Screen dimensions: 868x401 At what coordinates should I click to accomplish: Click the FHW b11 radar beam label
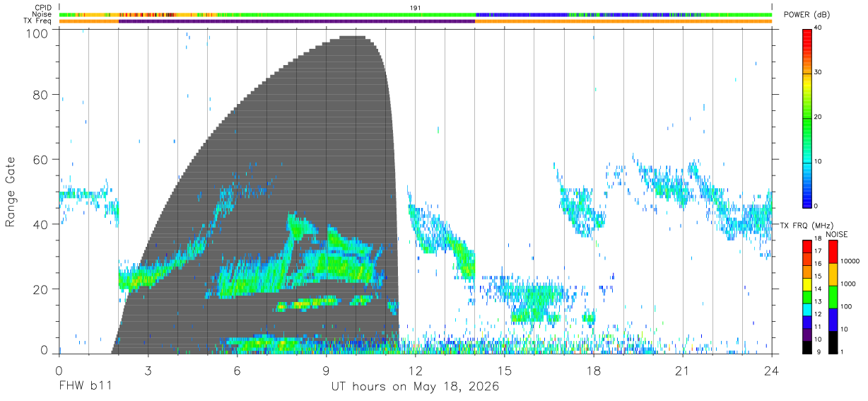86,387
